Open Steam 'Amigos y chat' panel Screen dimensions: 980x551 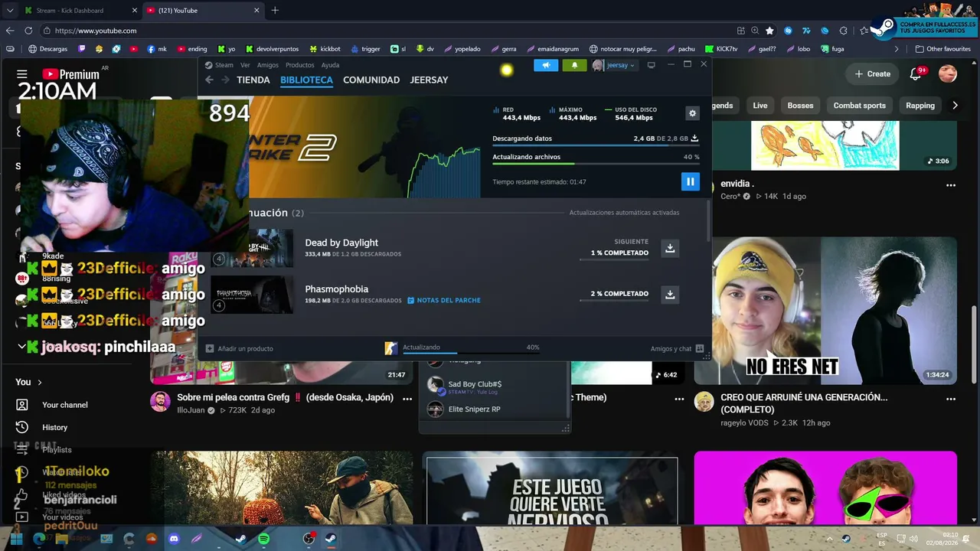(x=678, y=349)
